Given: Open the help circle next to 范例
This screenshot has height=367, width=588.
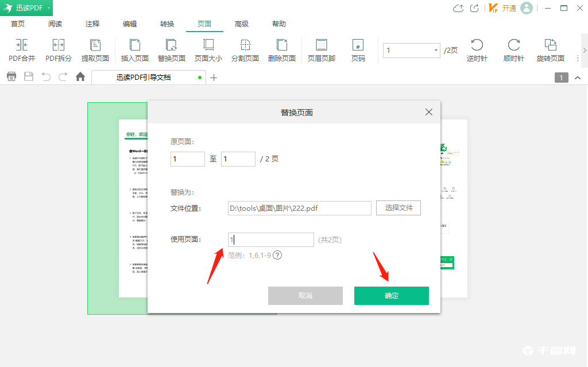Looking at the screenshot, I should pos(277,255).
